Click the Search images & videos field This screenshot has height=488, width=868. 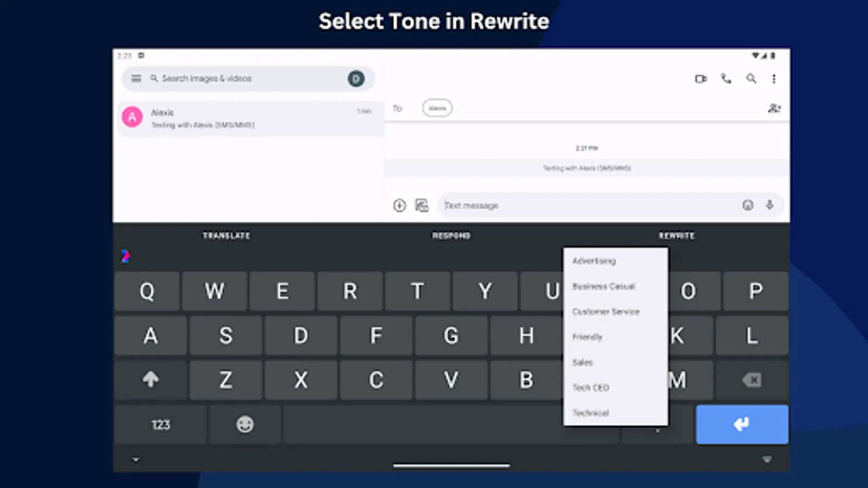click(248, 79)
